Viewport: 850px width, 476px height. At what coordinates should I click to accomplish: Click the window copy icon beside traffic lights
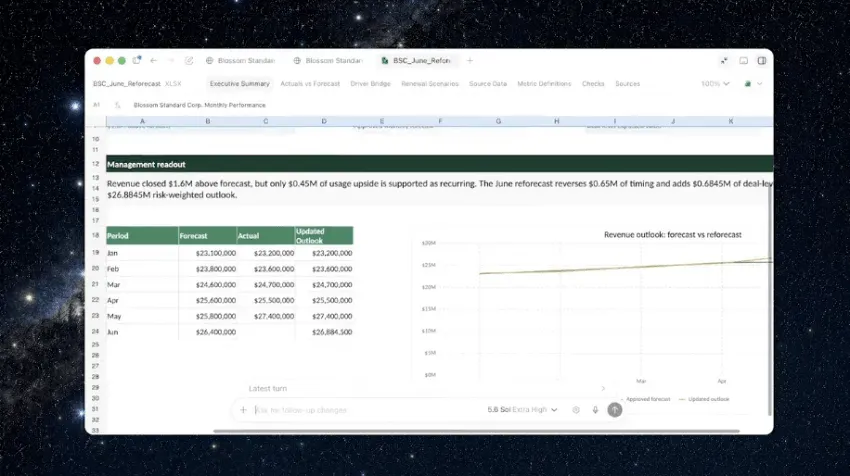[137, 60]
